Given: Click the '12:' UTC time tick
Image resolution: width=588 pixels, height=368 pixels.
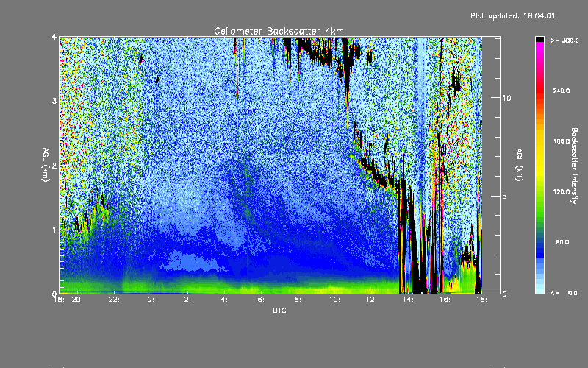Looking at the screenshot, I should [x=371, y=300].
